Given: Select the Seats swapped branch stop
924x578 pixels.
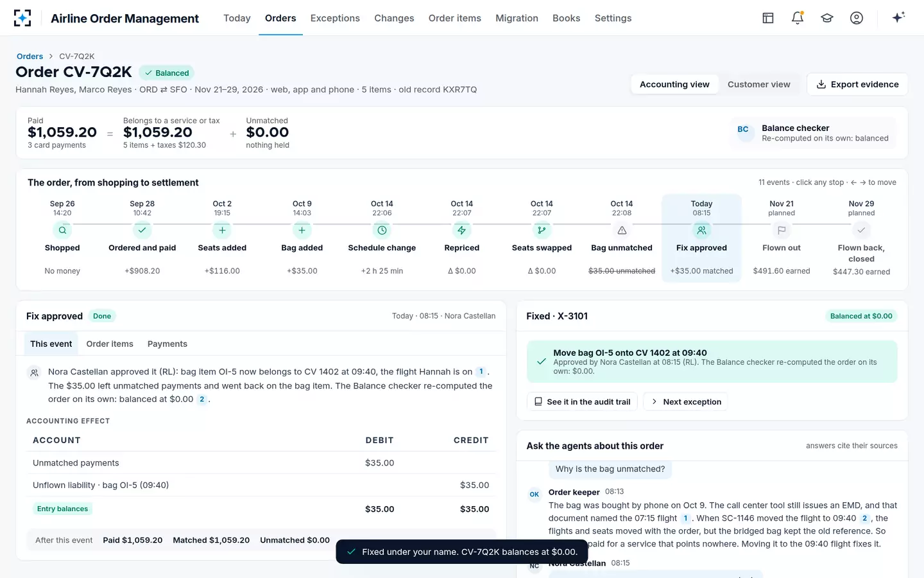Looking at the screenshot, I should [542, 230].
